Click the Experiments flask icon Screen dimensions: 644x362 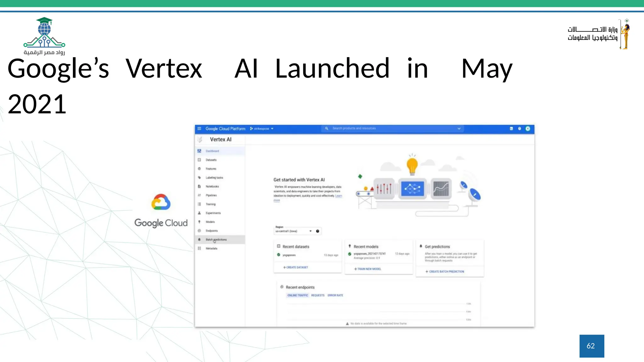tap(199, 213)
